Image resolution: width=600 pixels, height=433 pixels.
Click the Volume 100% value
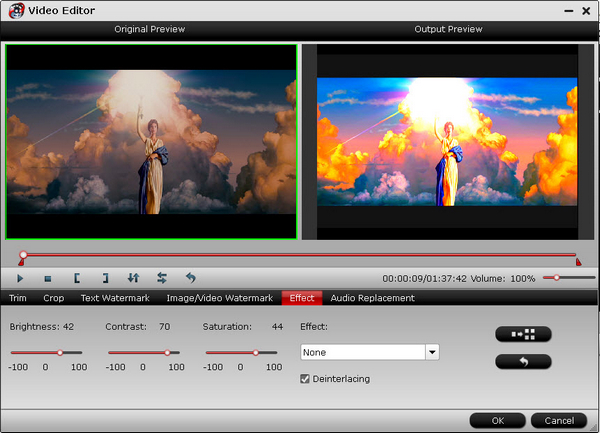(x=523, y=278)
